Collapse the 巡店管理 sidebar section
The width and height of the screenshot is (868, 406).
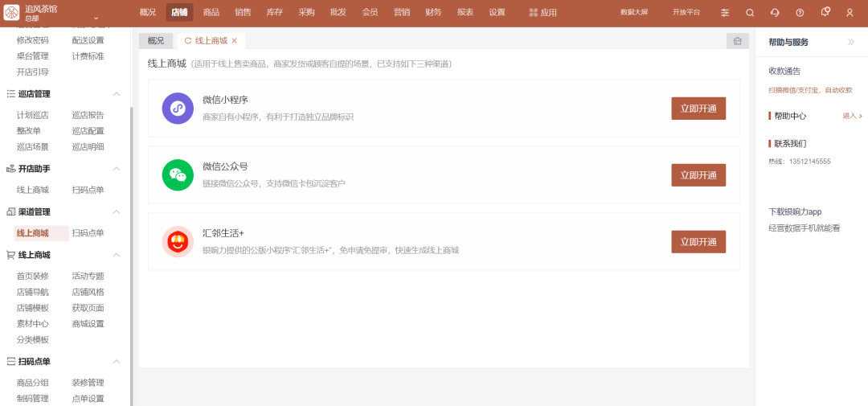[x=116, y=94]
